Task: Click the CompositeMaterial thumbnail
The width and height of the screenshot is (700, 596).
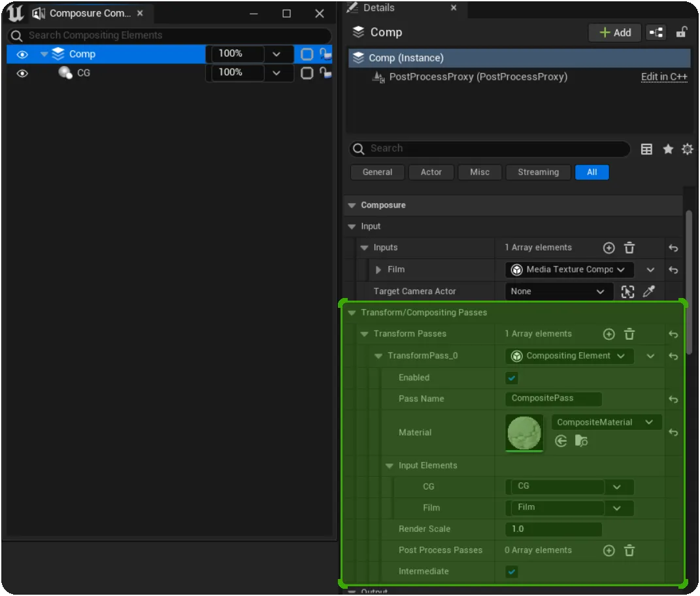Action: tap(524, 433)
